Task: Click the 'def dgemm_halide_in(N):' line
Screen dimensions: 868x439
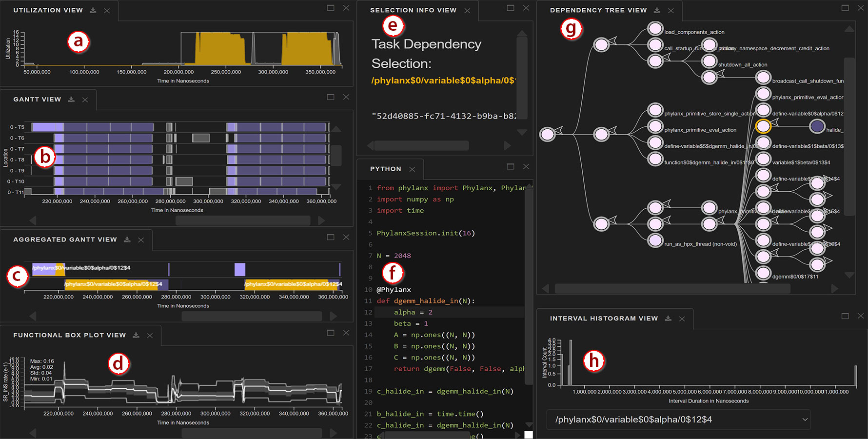Action: (426, 301)
